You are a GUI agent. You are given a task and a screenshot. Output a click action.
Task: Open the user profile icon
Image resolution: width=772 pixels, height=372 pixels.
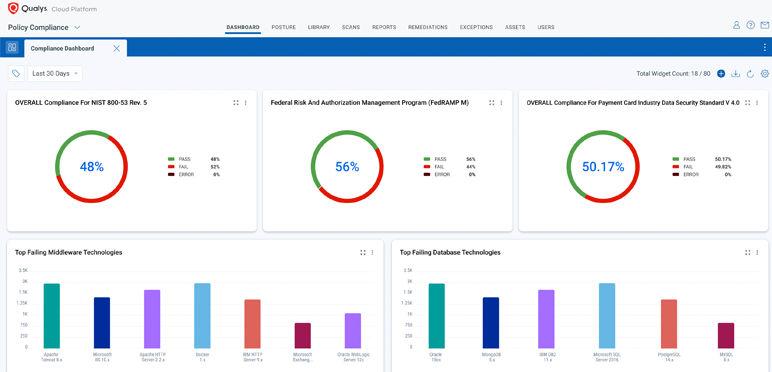tap(736, 25)
